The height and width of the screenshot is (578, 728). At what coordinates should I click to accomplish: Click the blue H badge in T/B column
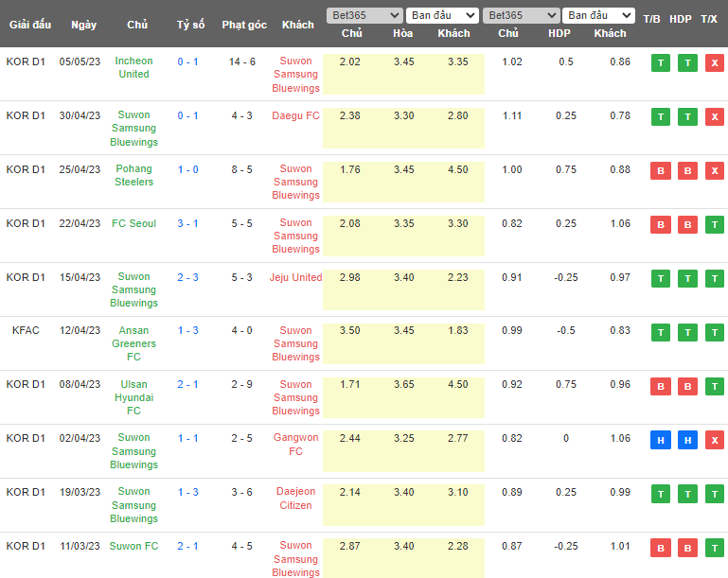[660, 441]
